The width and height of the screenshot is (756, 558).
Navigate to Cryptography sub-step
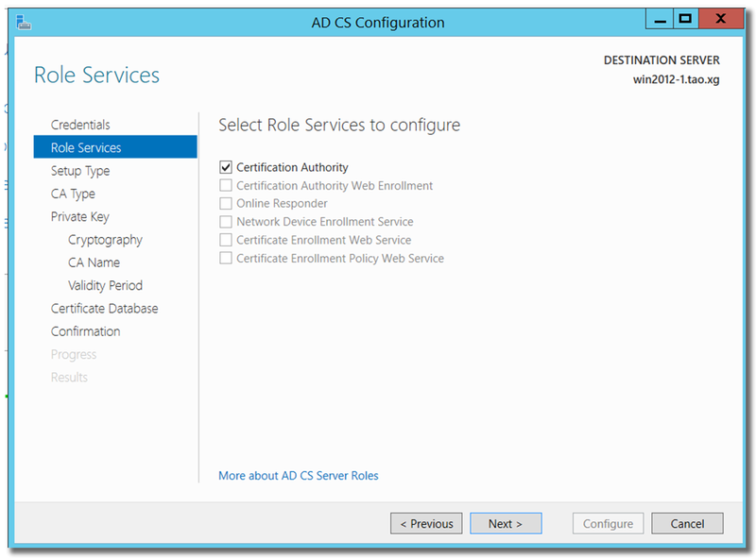105,240
